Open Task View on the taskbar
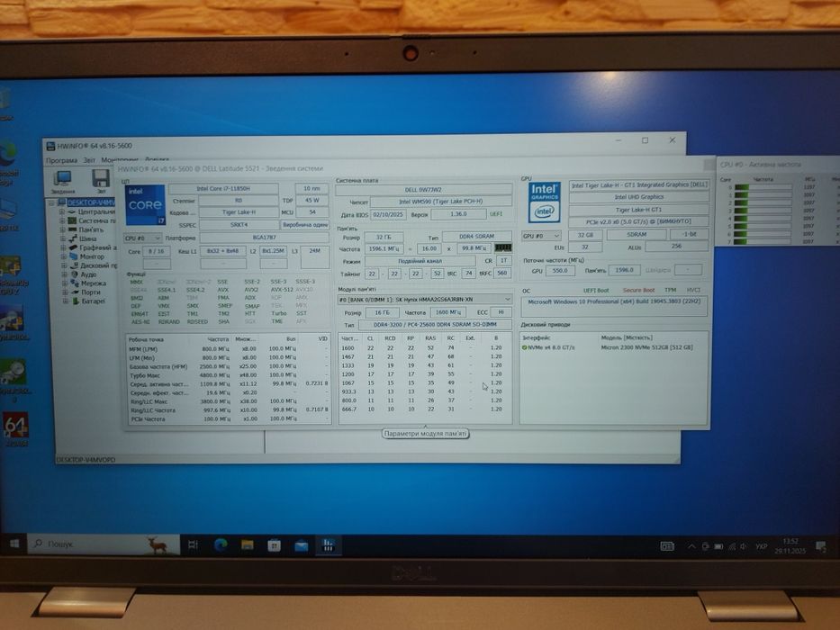Image resolution: width=840 pixels, height=630 pixels. click(193, 544)
